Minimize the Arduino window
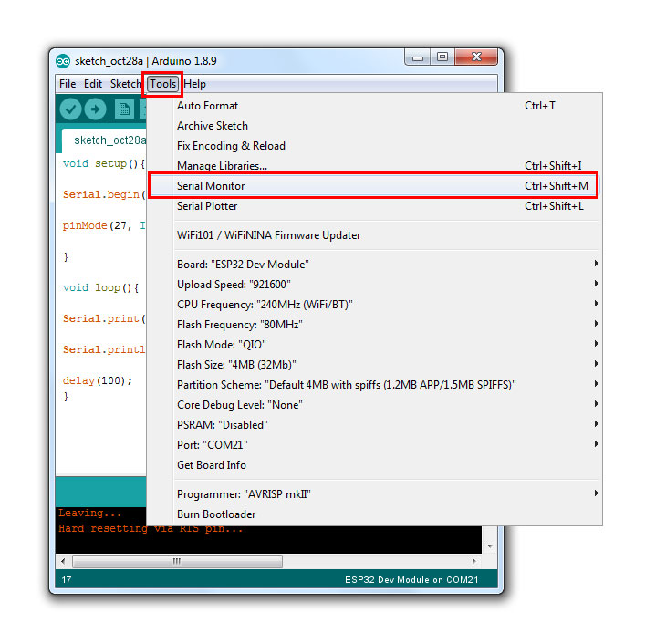The image size is (666, 644). 418,57
